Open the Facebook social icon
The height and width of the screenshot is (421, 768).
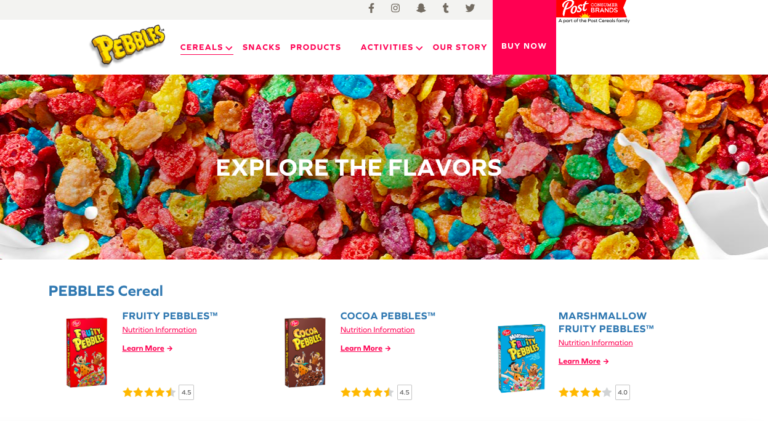click(x=371, y=8)
